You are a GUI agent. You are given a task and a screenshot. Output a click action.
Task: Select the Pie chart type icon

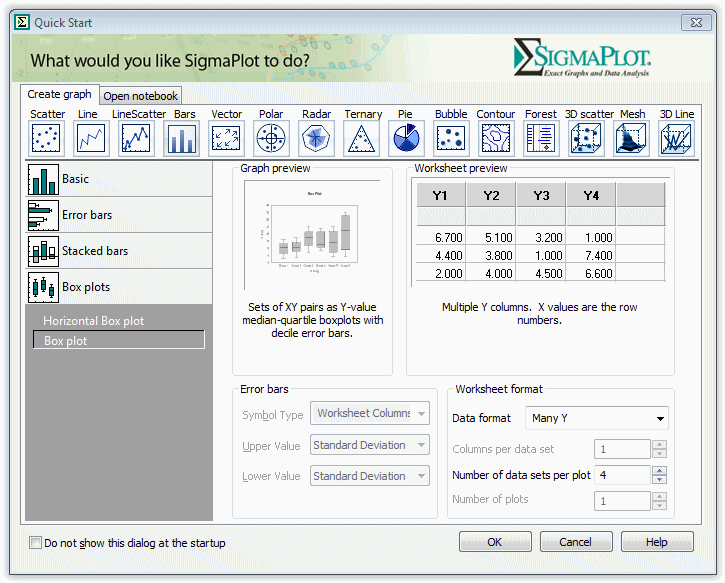click(406, 138)
